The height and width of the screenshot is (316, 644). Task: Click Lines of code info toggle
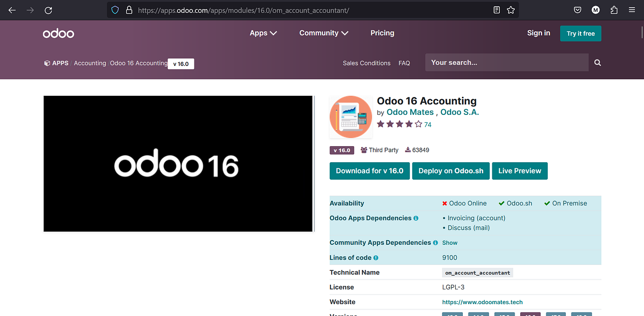[376, 258]
